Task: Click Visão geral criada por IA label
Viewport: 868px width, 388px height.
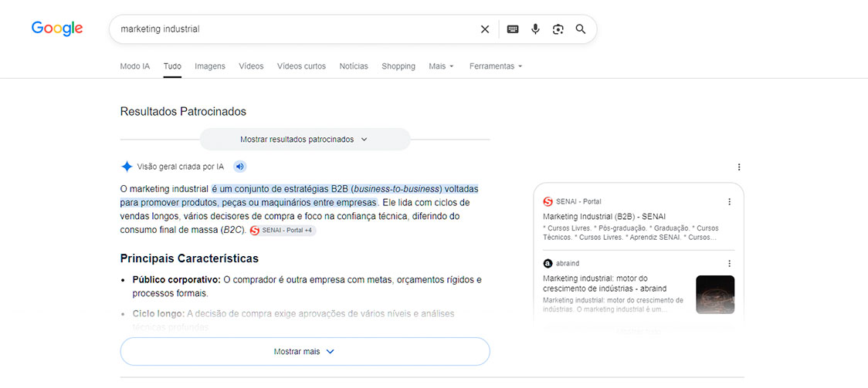Action: click(x=181, y=167)
